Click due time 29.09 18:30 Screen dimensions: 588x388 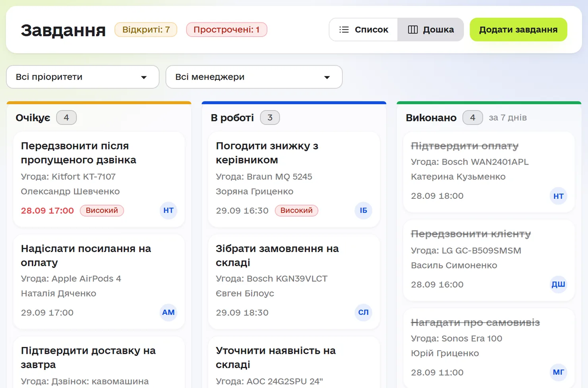242,313
